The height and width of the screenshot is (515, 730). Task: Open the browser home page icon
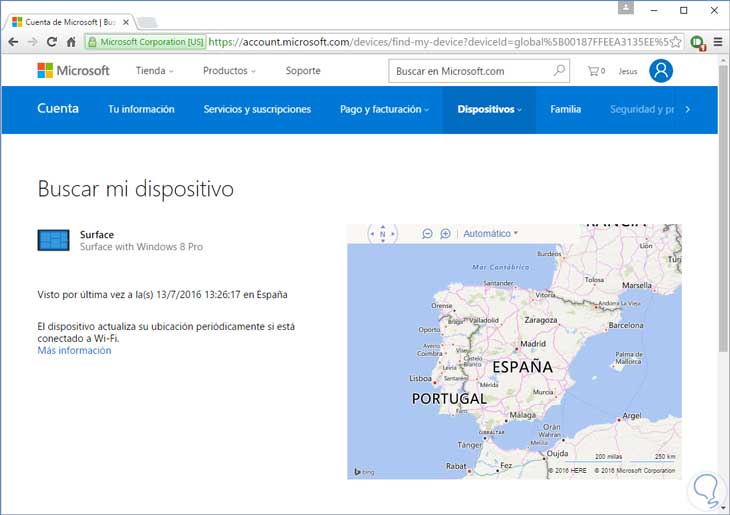click(x=71, y=42)
